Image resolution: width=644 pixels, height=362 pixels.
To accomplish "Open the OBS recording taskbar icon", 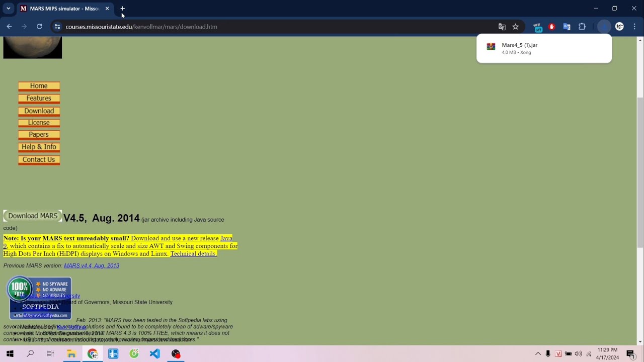I will pyautogui.click(x=176, y=354).
